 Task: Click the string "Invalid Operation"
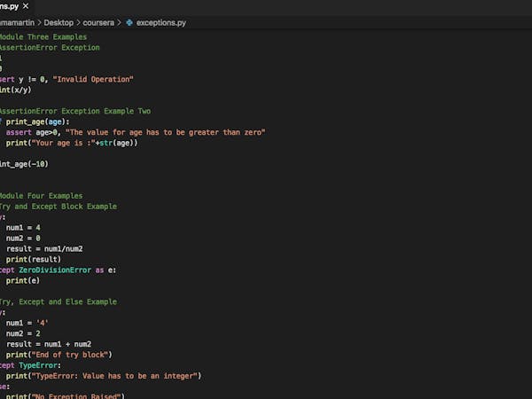[x=93, y=80]
